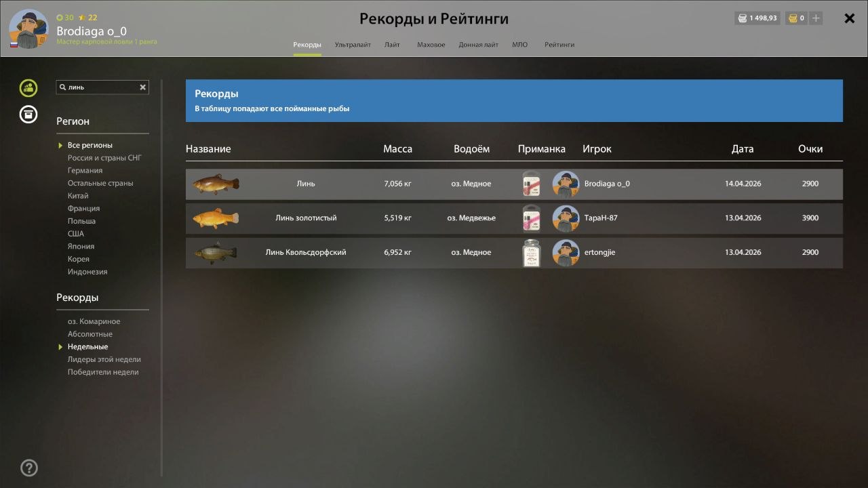This screenshot has height=488, width=868.
Task: Click ertongjie's player avatar icon
Action: click(x=566, y=253)
